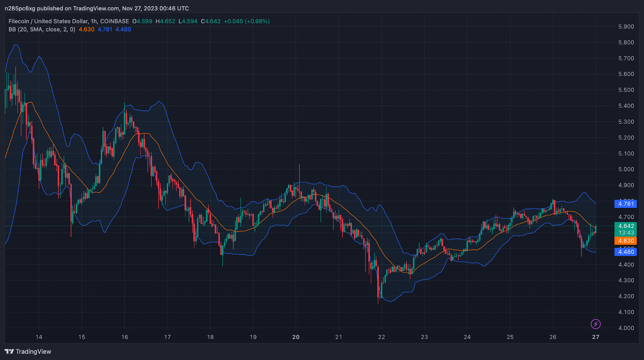Viewport: 644px width, 360px height.
Task: Click the 4.781 upper value in BB legend
Action: click(105, 29)
